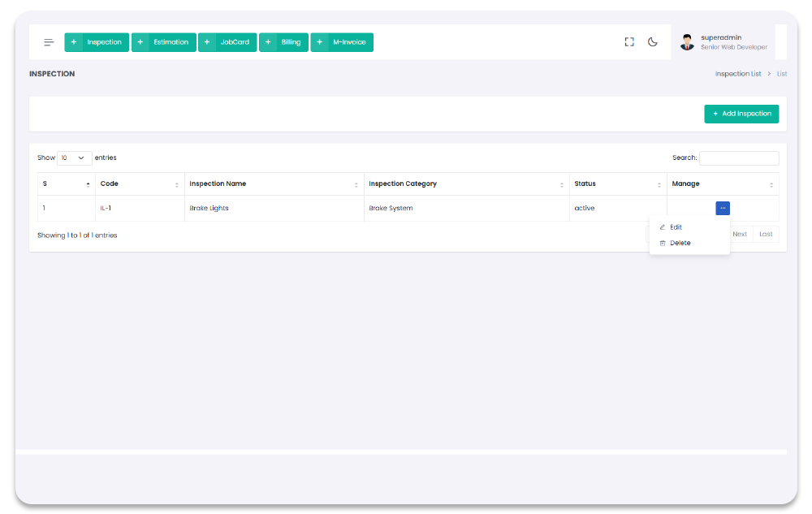Focus the Search input field

(738, 158)
